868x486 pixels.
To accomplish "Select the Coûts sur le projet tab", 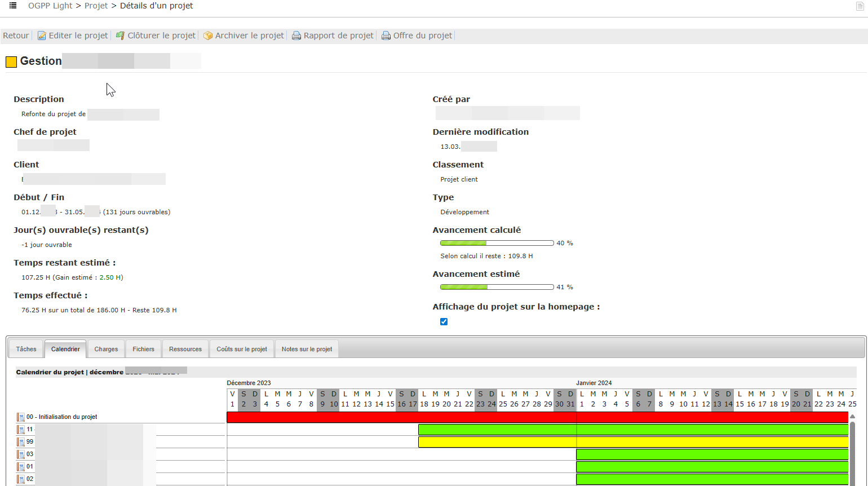I will (x=241, y=348).
